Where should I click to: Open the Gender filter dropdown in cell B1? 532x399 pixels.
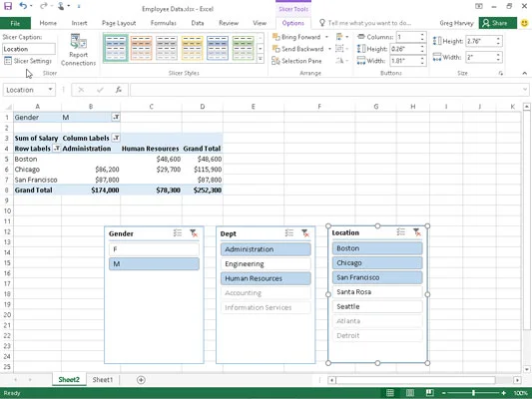pos(116,118)
